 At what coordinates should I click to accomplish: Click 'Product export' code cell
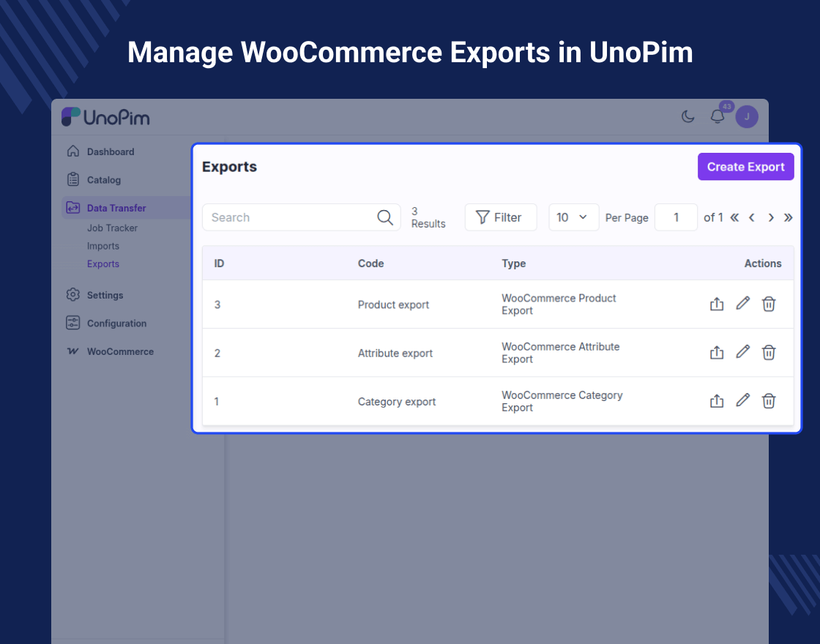coord(393,304)
